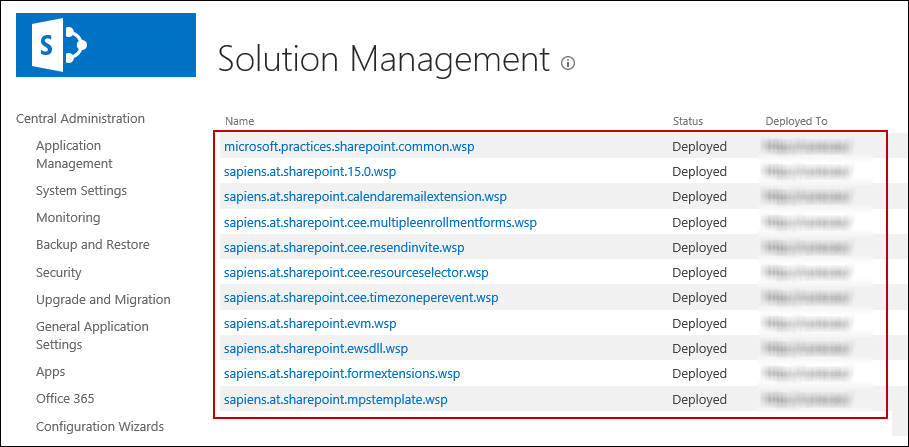Image resolution: width=909 pixels, height=447 pixels.
Task: Go to Apps in sidebar
Action: tap(50, 372)
